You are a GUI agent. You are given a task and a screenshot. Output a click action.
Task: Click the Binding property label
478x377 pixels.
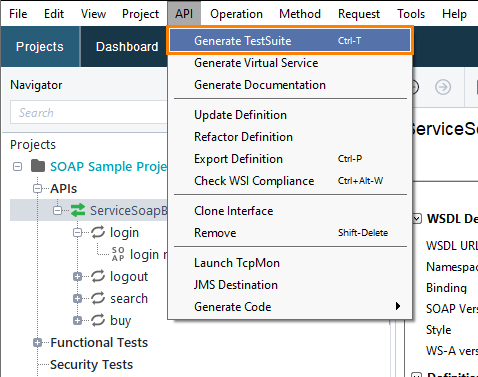pyautogui.click(x=446, y=288)
